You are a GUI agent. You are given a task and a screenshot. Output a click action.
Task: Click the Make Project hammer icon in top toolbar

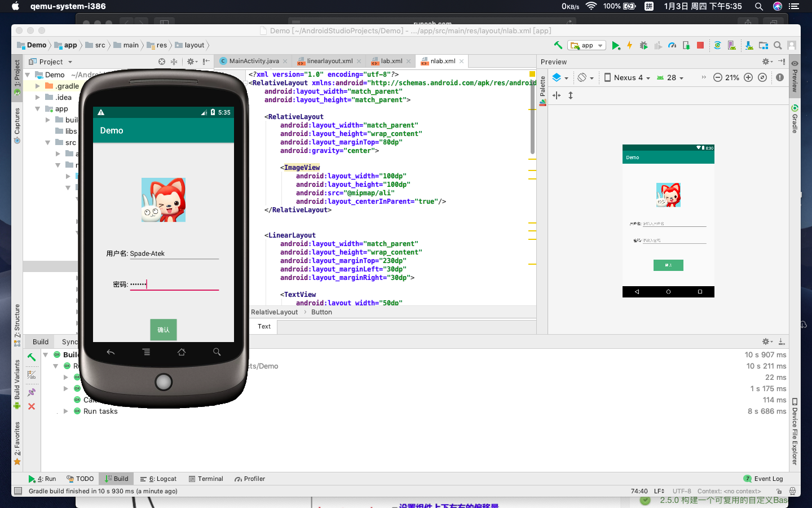pyautogui.click(x=558, y=45)
